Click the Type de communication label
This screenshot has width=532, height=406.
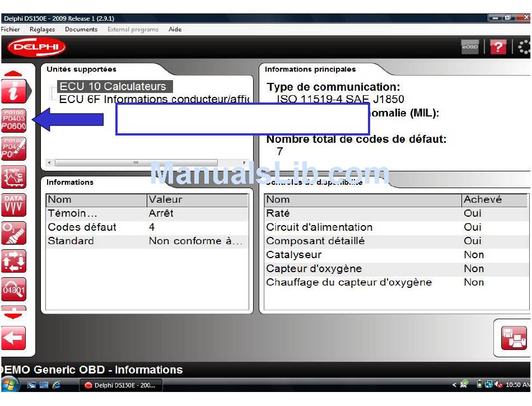tap(334, 87)
